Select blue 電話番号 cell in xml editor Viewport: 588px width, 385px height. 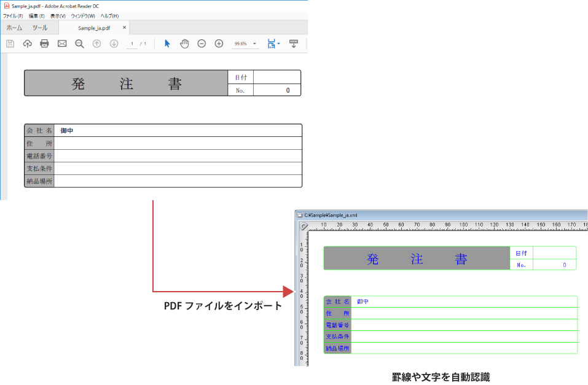tap(337, 325)
